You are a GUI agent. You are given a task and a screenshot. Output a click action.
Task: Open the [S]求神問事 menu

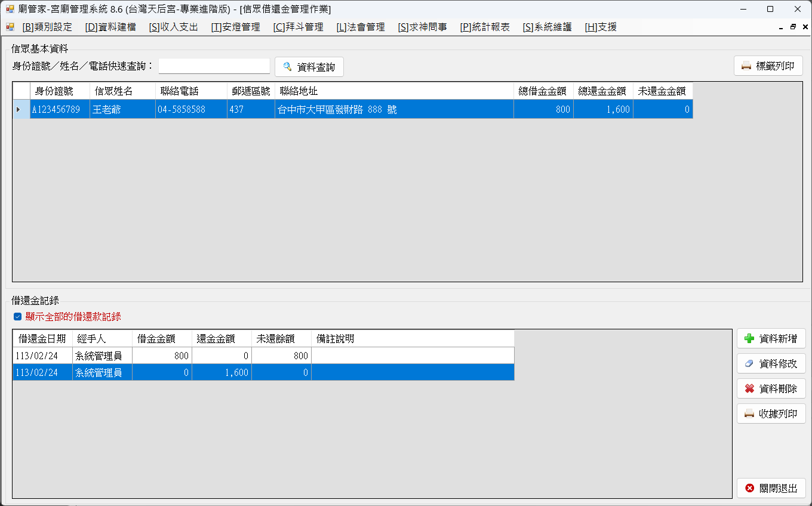pos(423,27)
